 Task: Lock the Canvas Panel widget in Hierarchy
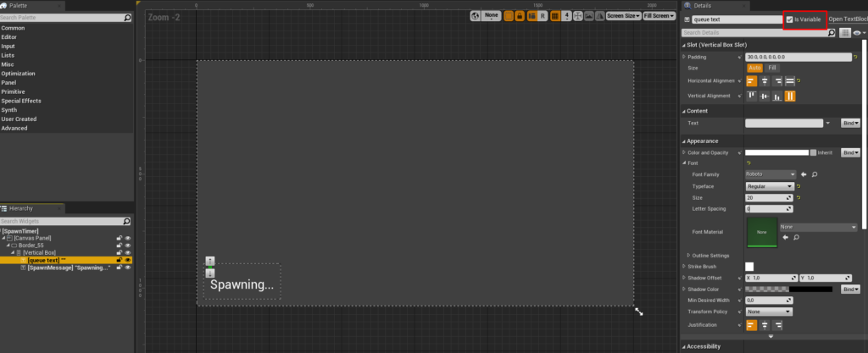(119, 238)
